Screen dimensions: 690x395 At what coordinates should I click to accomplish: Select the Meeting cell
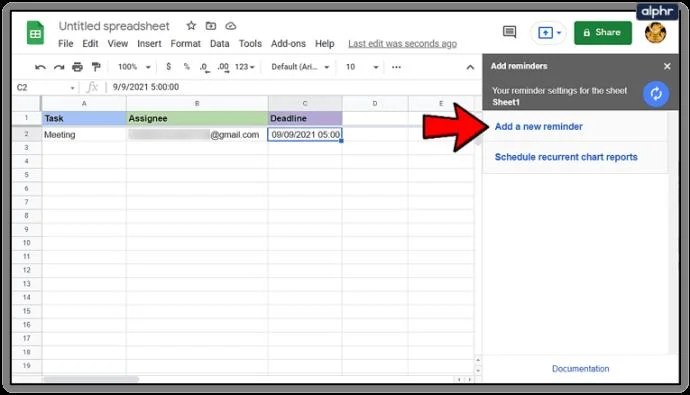(84, 135)
